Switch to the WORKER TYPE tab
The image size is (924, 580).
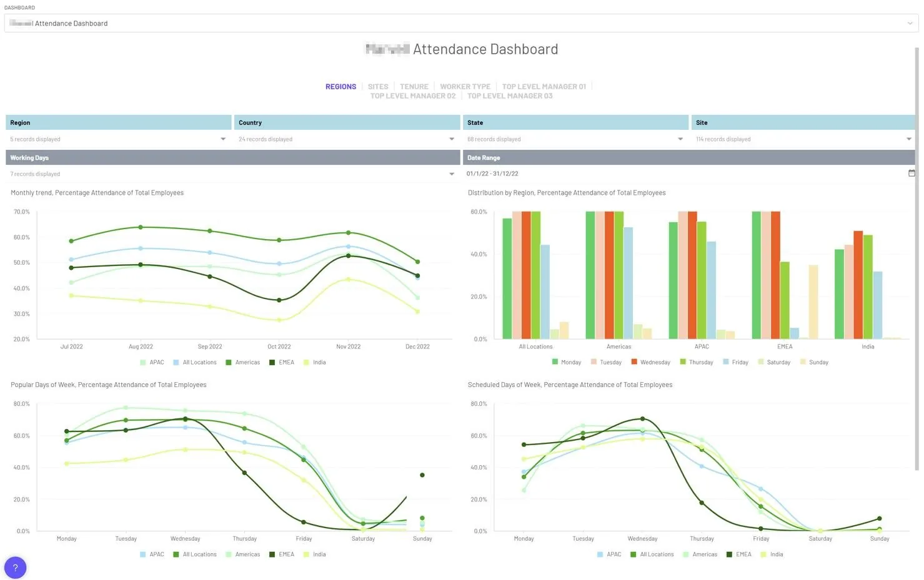[x=465, y=87]
